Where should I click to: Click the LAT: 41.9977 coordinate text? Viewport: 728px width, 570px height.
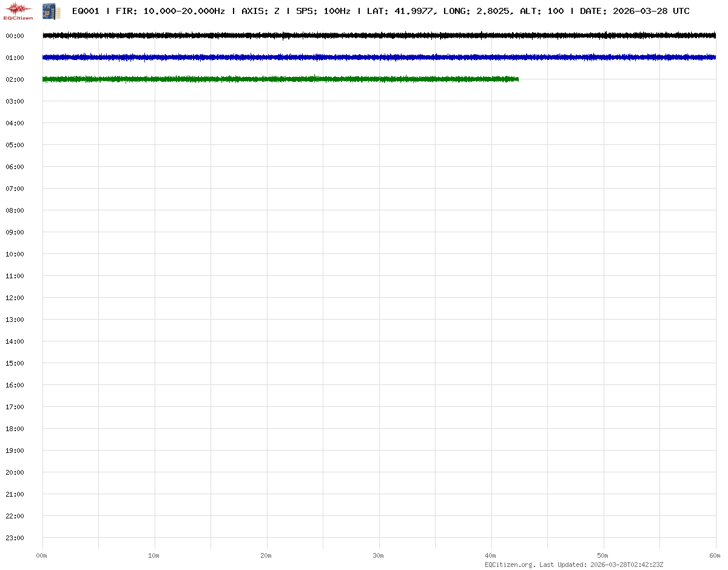400,11
